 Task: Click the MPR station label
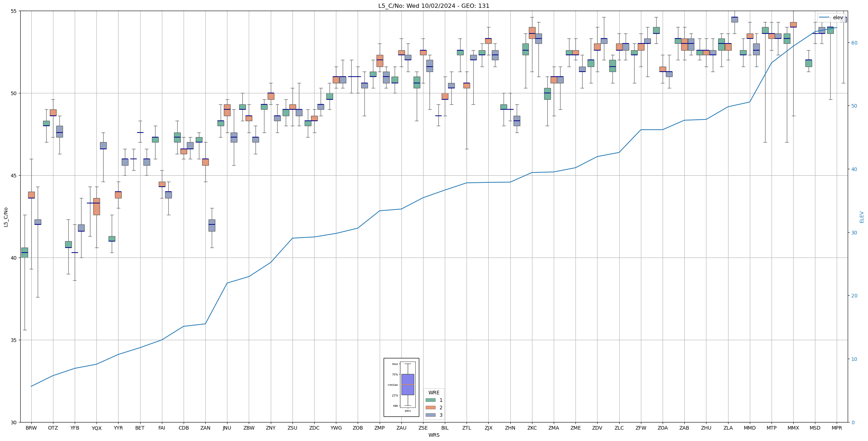[837, 428]
